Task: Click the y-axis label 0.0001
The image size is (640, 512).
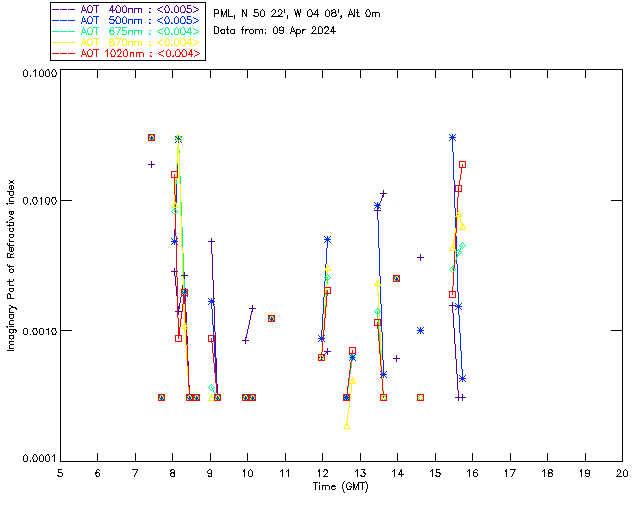Action: click(39, 459)
